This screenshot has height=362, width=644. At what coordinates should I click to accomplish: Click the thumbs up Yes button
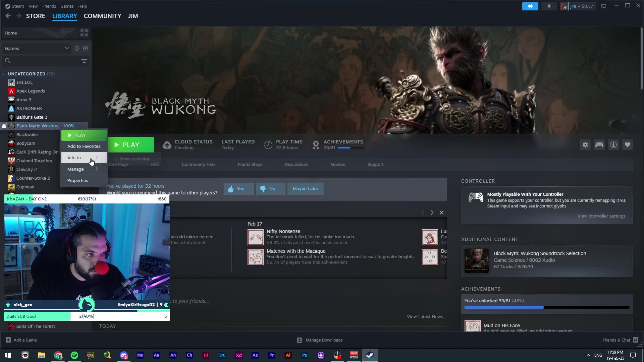click(x=238, y=189)
